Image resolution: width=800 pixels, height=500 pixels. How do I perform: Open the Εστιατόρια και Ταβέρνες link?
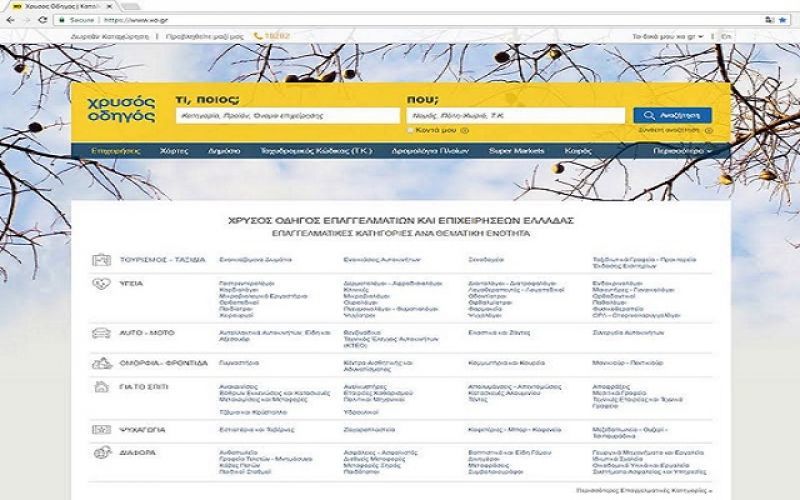tap(257, 430)
